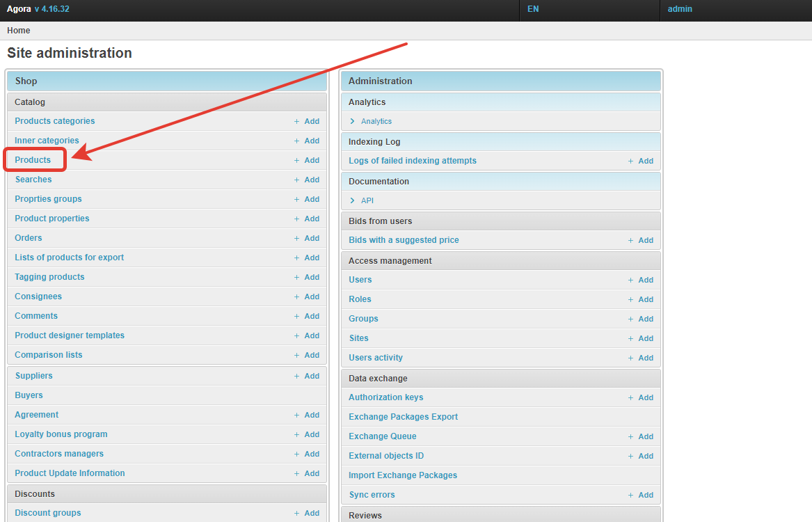812x522 pixels.
Task: Go to Home breadcrumb
Action: click(x=19, y=31)
